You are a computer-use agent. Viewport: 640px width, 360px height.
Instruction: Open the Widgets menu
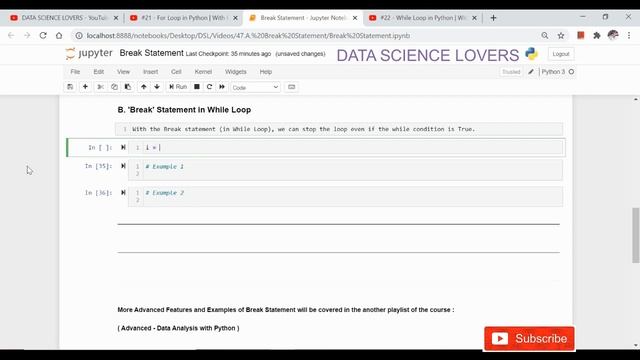pos(236,72)
